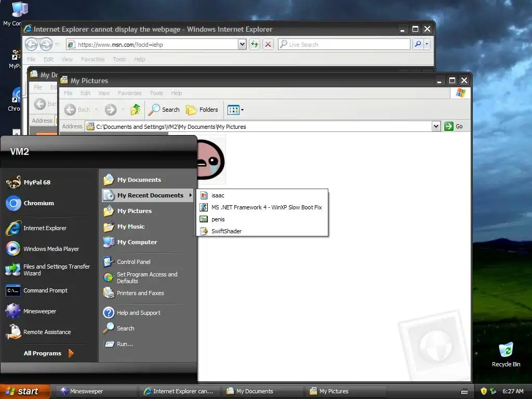Open Help menu in My Pictures
The height and width of the screenshot is (399, 532).
point(176,93)
